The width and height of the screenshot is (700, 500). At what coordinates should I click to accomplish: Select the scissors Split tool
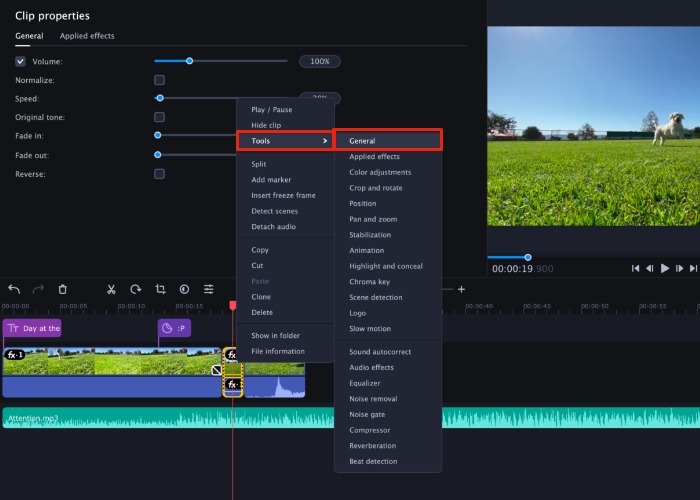coord(111,289)
